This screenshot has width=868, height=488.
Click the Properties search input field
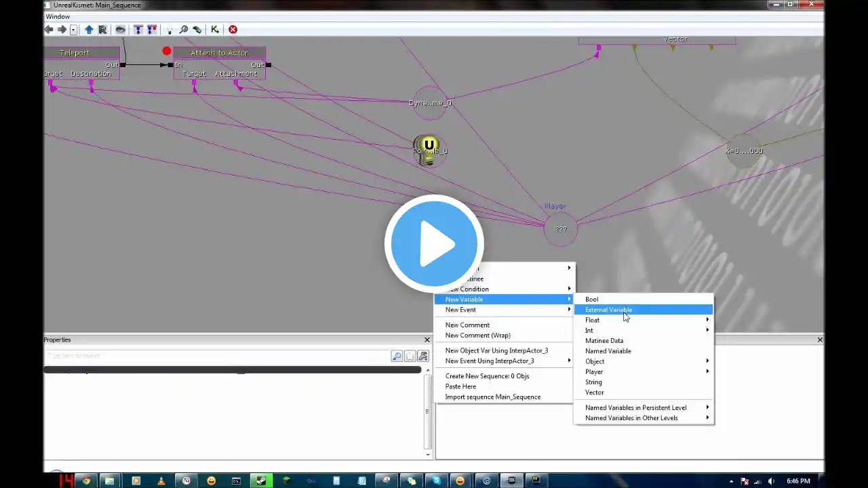tap(217, 356)
